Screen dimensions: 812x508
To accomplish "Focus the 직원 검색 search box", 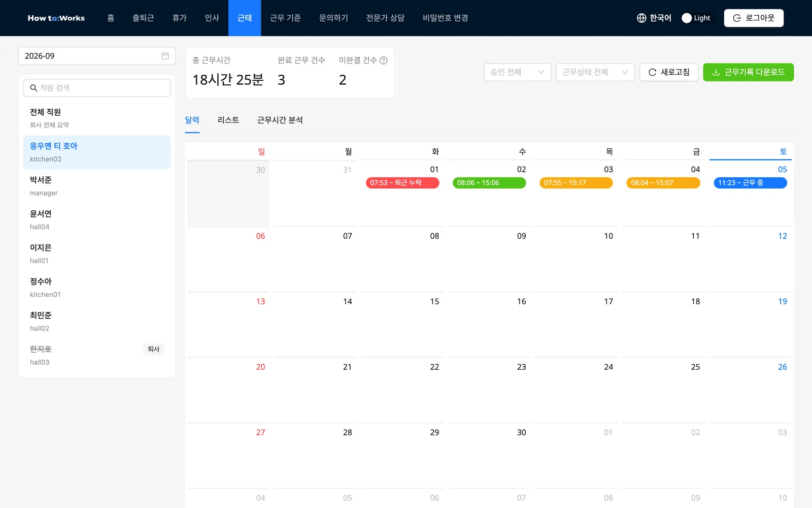I will click(97, 88).
